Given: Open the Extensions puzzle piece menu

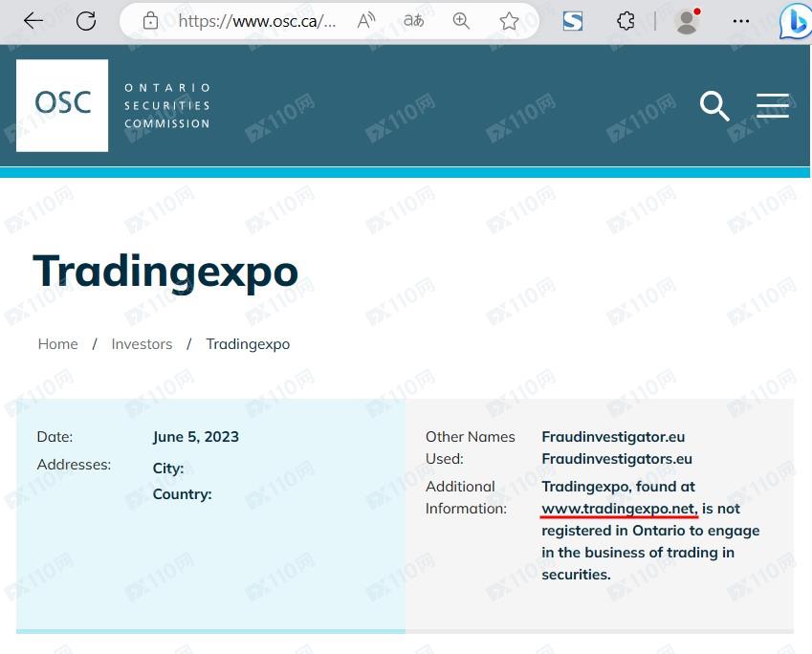Looking at the screenshot, I should [625, 21].
